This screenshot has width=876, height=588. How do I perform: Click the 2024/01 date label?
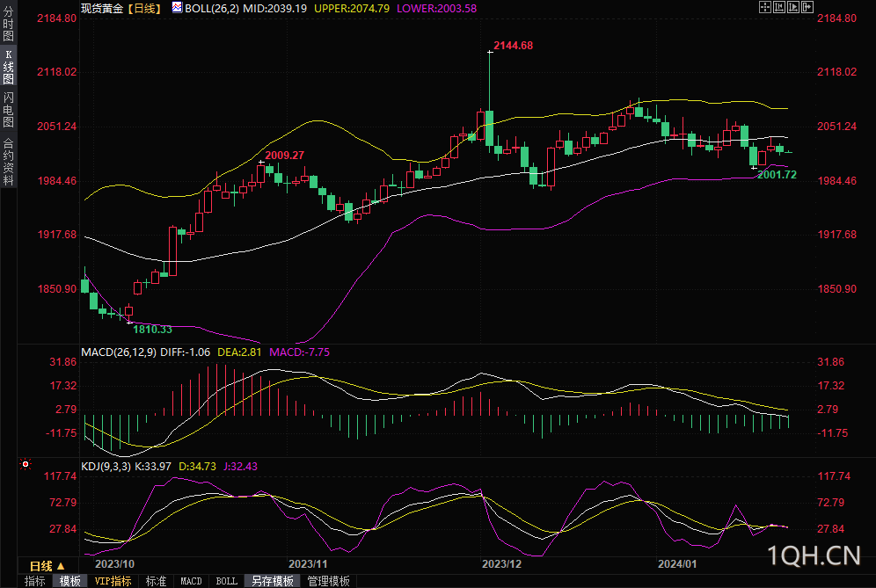click(677, 563)
